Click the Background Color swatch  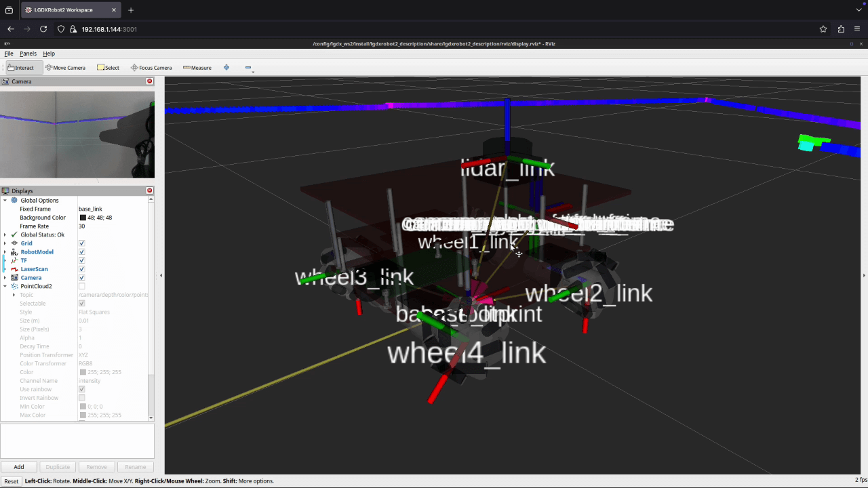(81, 217)
